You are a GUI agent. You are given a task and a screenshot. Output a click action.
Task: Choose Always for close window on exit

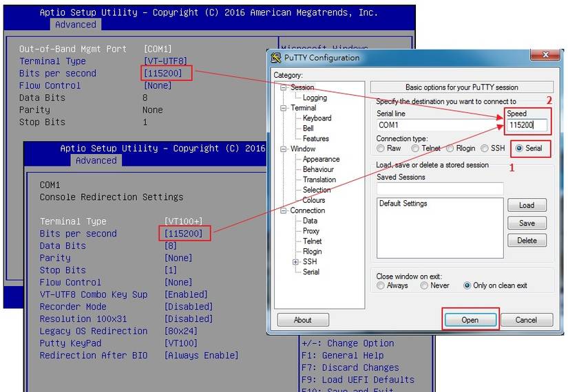pyautogui.click(x=380, y=285)
